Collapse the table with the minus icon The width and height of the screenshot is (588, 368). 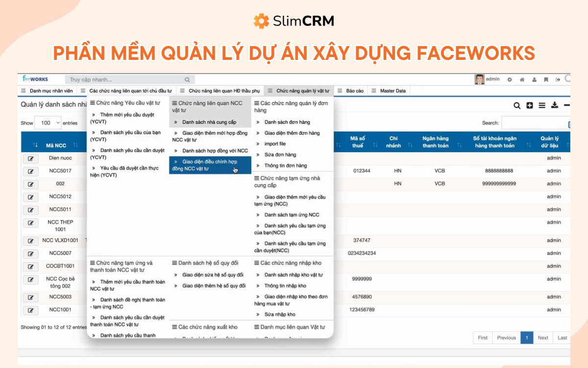pos(567,105)
